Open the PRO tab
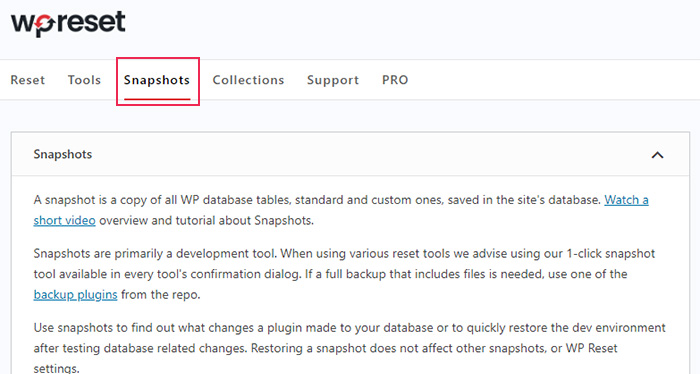This screenshot has height=374, width=700. pyautogui.click(x=395, y=80)
